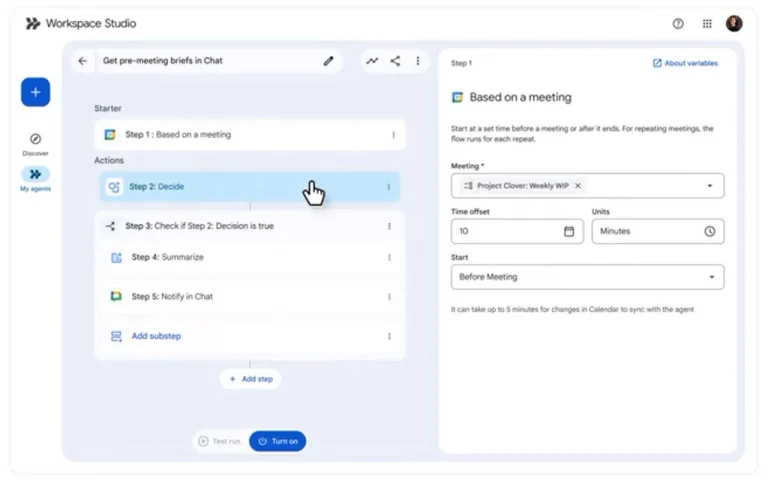Click the blue plus create button
Viewport: 768px width, 481px height.
coord(35,92)
